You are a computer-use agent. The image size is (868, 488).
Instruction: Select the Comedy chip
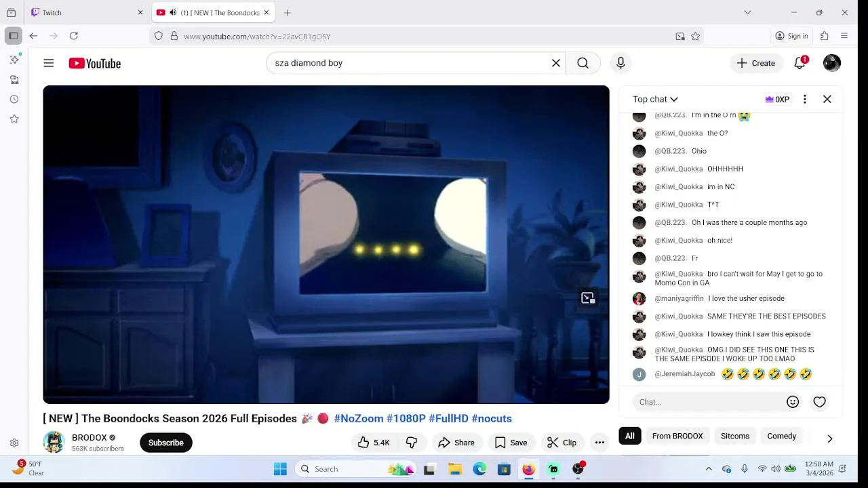(782, 436)
